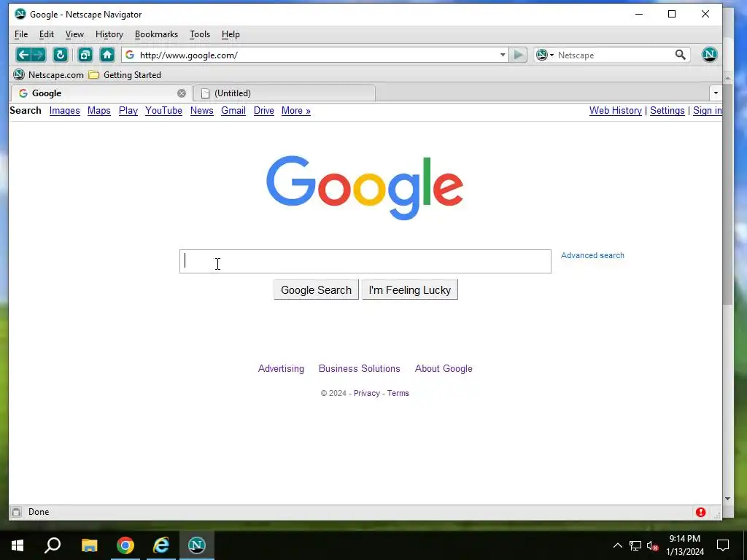
Task: Open the Maps link
Action: tap(99, 111)
